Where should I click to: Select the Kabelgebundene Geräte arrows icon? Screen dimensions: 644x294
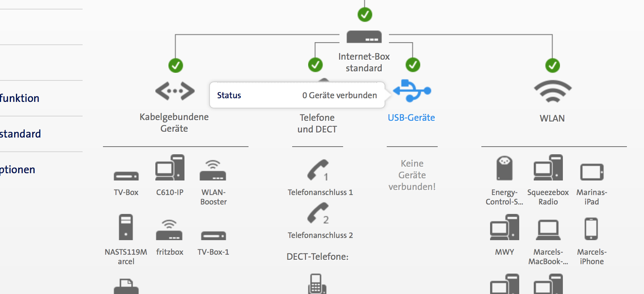click(x=175, y=91)
